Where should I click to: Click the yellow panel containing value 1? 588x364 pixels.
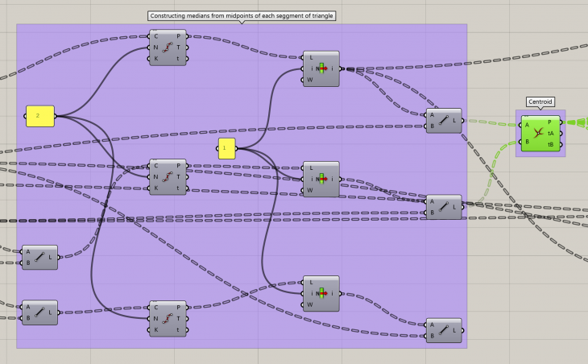point(226,148)
